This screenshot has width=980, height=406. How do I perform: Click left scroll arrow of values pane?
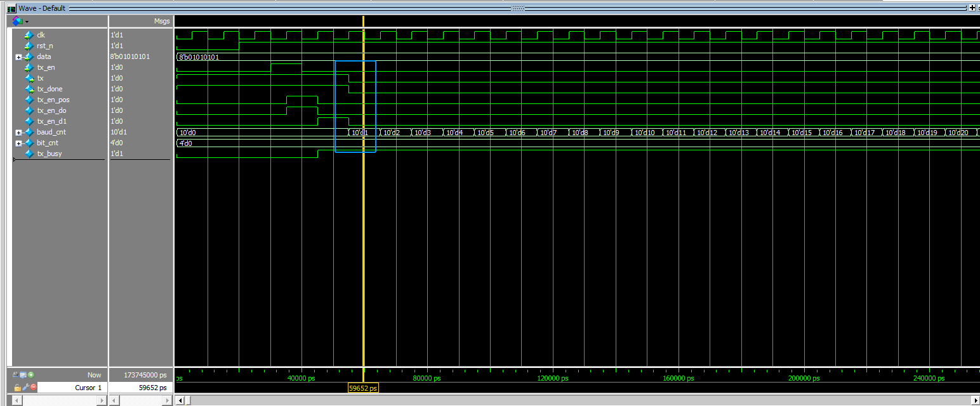pyautogui.click(x=115, y=400)
